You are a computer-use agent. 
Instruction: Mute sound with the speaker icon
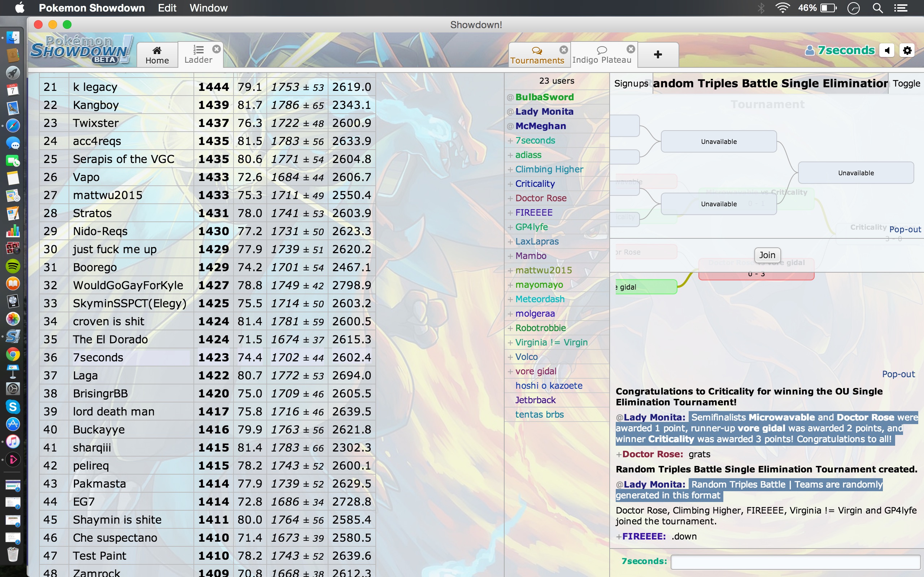(887, 50)
